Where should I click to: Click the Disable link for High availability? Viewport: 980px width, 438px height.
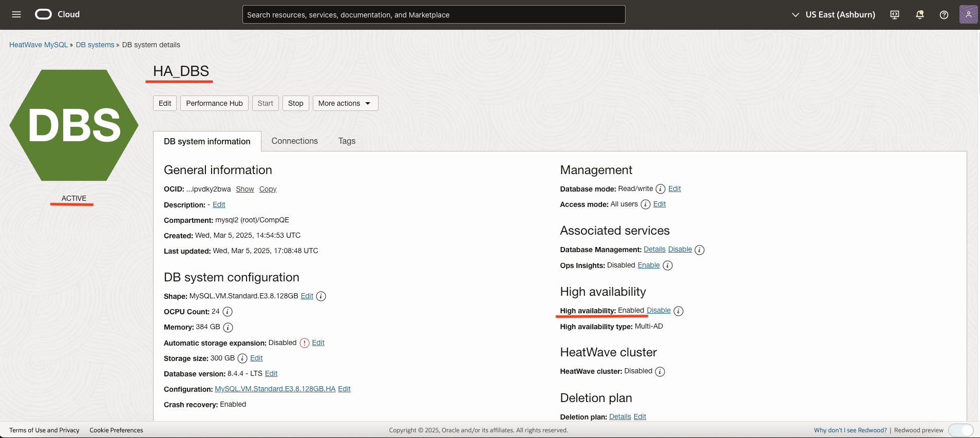(658, 311)
